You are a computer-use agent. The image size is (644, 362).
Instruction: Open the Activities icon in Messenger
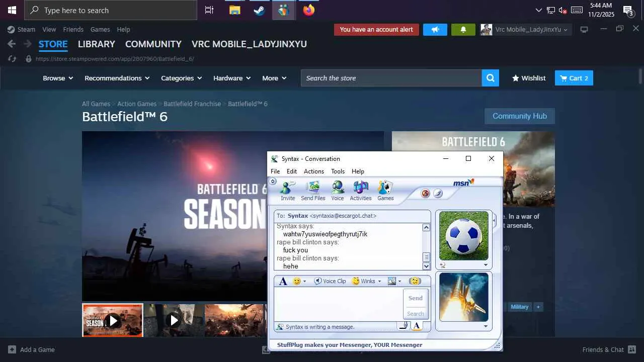pyautogui.click(x=361, y=190)
